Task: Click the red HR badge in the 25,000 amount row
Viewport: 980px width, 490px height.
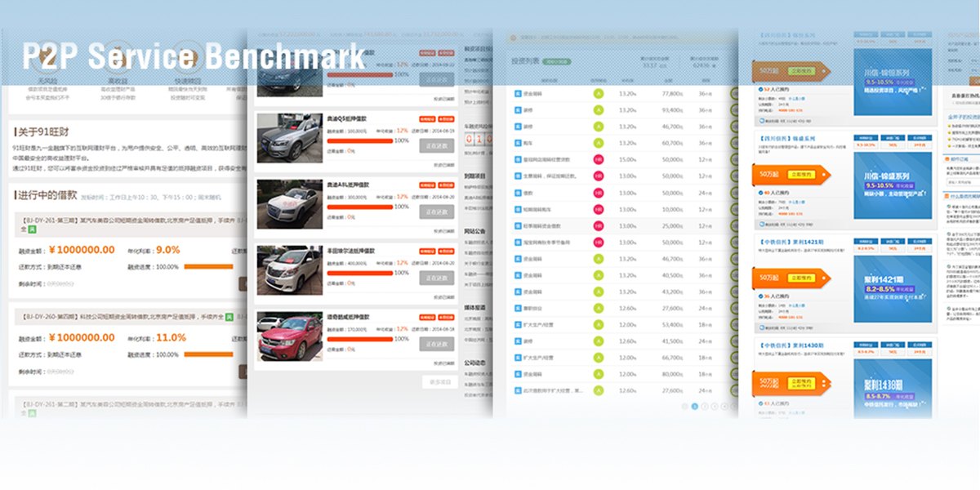Action: pyautogui.click(x=599, y=225)
